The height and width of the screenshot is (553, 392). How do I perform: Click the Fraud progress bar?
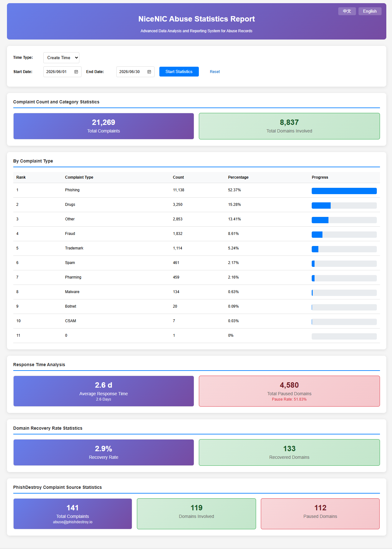tap(344, 235)
